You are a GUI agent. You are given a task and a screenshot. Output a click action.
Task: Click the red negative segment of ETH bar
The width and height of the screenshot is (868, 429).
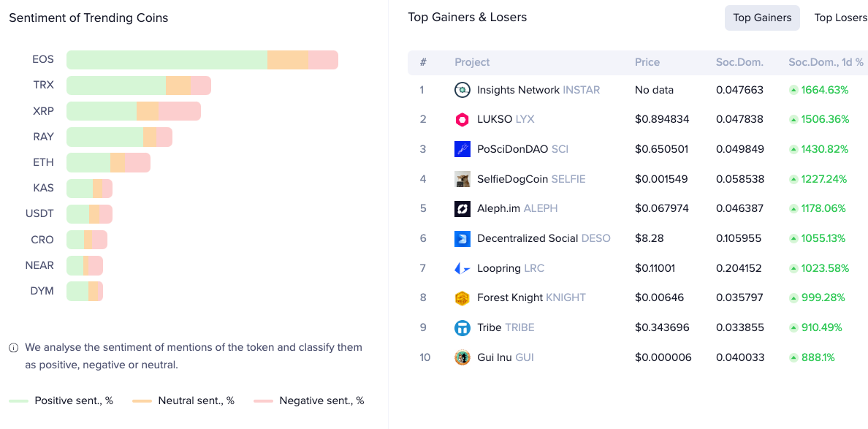click(x=137, y=163)
